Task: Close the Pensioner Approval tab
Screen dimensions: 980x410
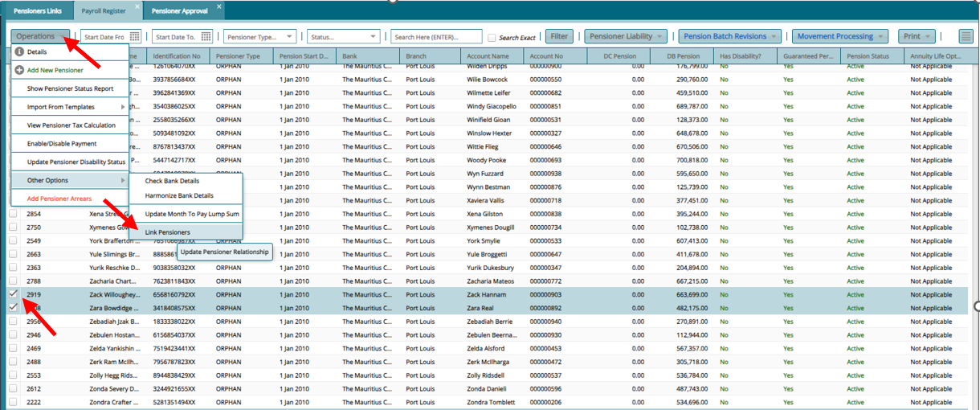Action: coord(219,7)
